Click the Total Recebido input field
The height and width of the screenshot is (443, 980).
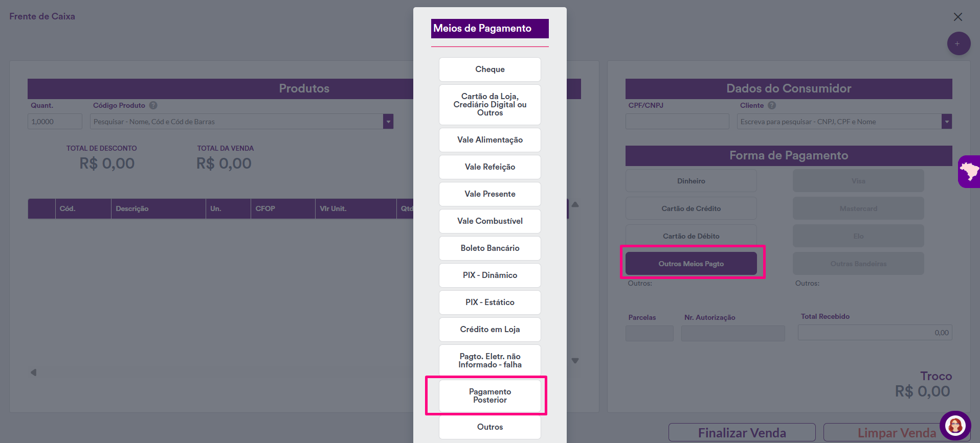874,333
